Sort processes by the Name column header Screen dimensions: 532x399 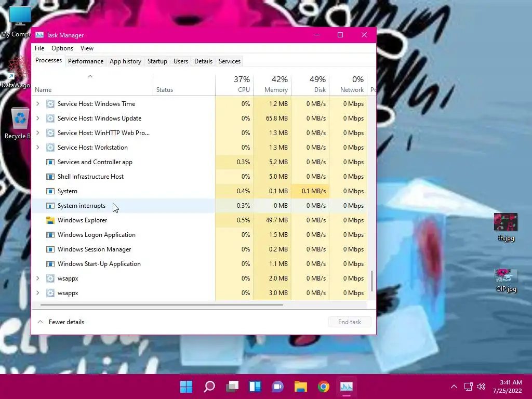tap(91, 85)
